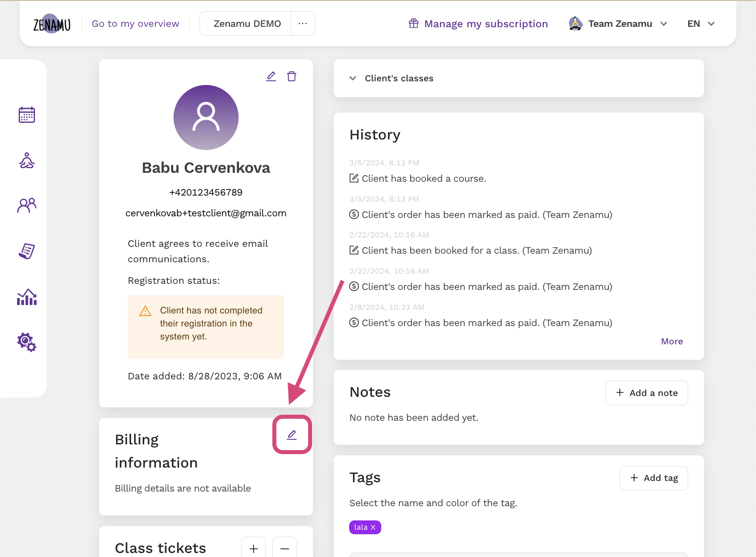Open the statistics chart sidebar icon
Image resolution: width=756 pixels, height=557 pixels.
(27, 297)
